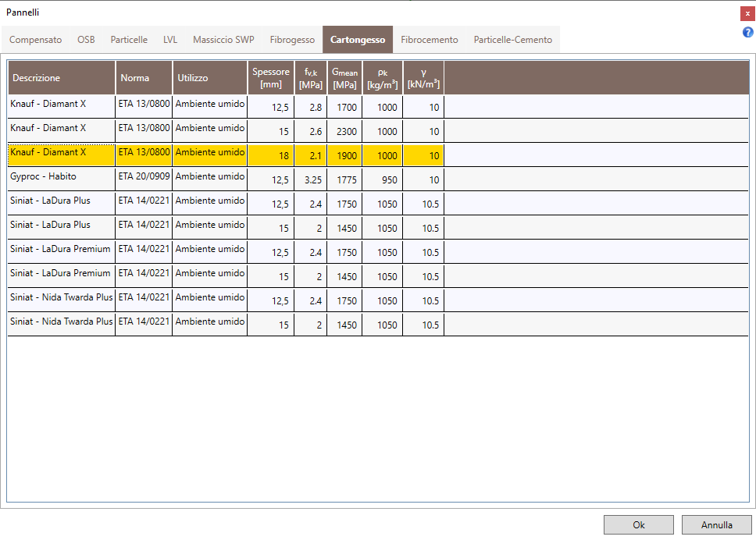Click the Spessore [mm] column header
Image resolution: width=756 pixels, height=540 pixels.
point(271,77)
